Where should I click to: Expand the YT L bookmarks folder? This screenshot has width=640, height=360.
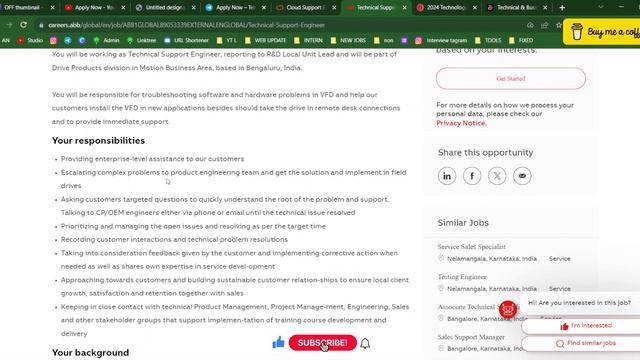(x=227, y=40)
